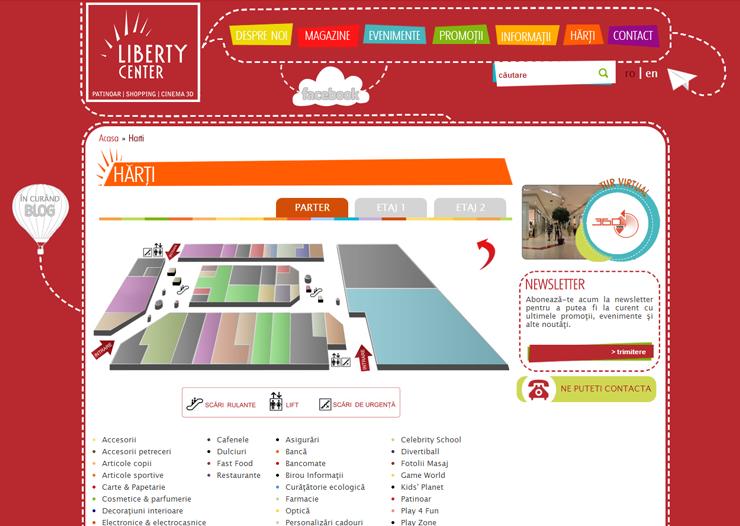Click the sunburst icon beside HĂRȚI heading
The height and width of the screenshot is (526, 740).
point(108,167)
